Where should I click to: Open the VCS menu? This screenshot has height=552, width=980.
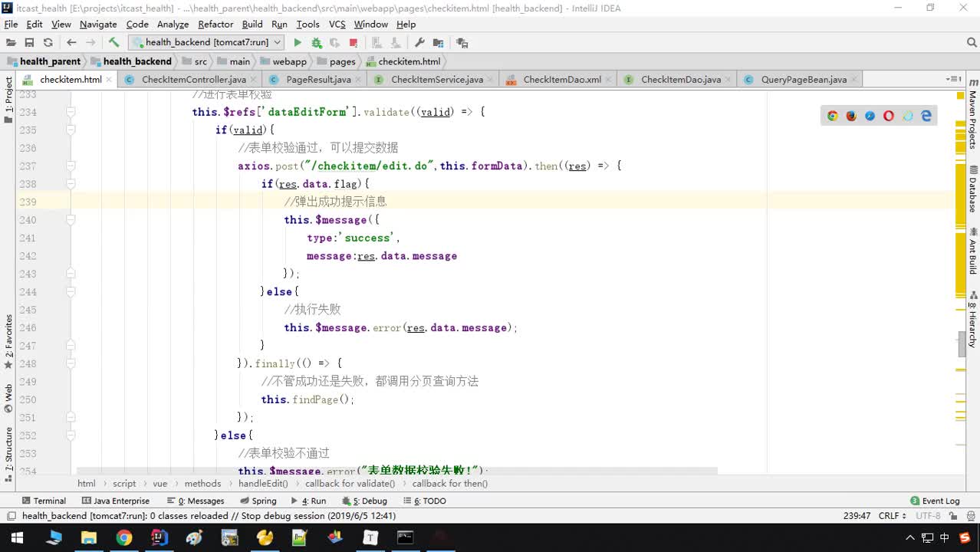tap(337, 25)
